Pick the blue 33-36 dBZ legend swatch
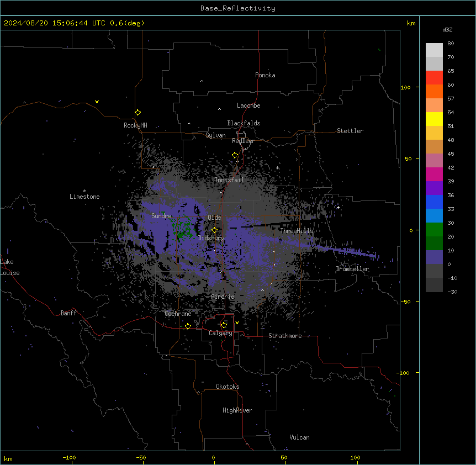476x465 pixels. point(434,202)
